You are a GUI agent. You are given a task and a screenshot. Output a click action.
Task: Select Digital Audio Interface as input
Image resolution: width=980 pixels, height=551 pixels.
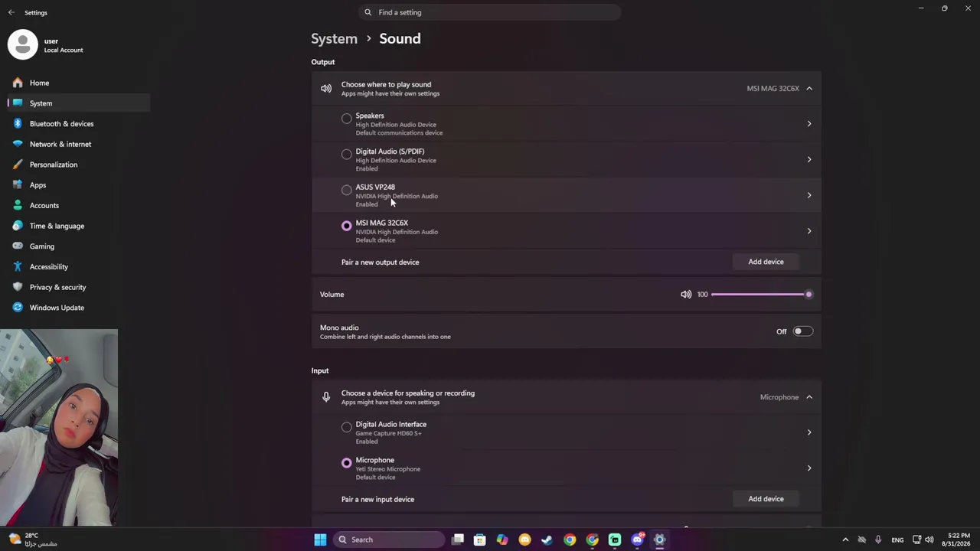347,427
